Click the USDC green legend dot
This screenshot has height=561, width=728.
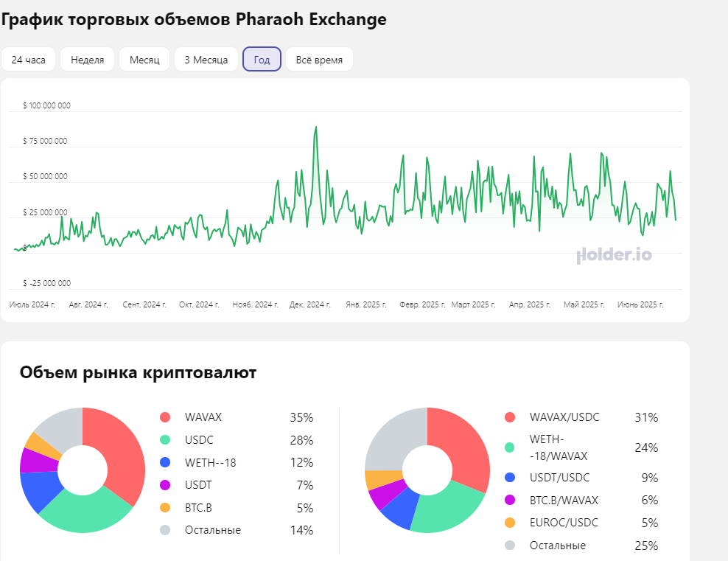[x=165, y=440]
